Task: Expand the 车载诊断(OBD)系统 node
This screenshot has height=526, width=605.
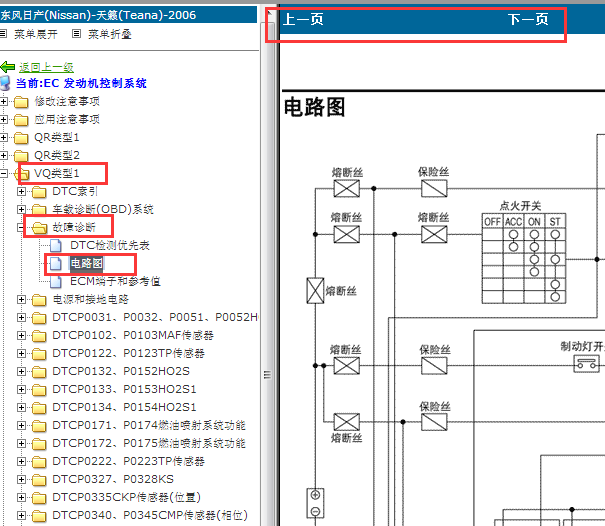Action: point(22,209)
